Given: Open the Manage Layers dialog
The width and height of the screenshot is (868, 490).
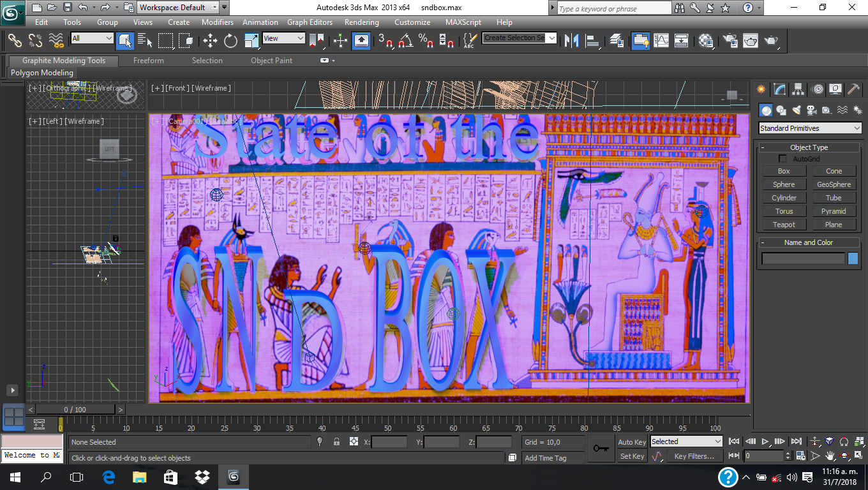Looking at the screenshot, I should point(617,40).
